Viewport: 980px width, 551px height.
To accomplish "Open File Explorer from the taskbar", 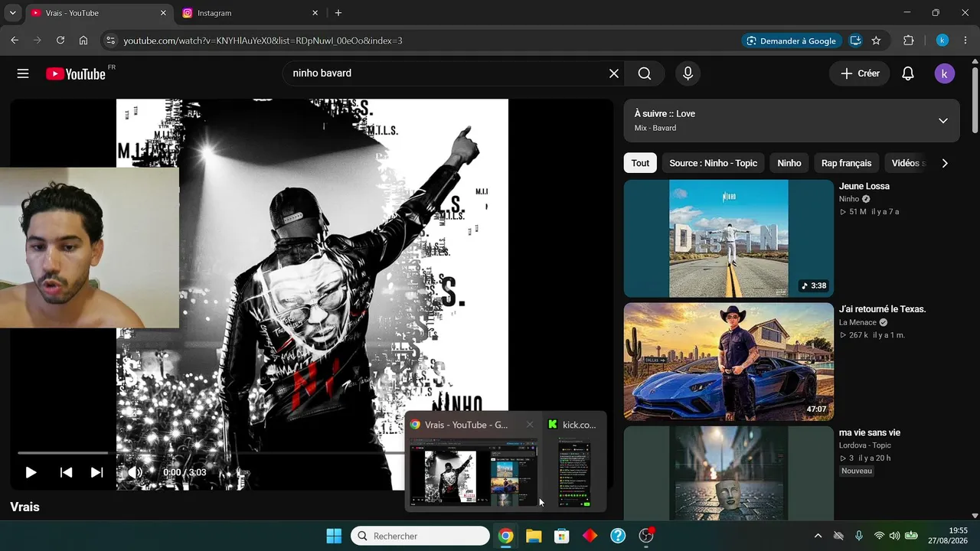I will point(534,536).
